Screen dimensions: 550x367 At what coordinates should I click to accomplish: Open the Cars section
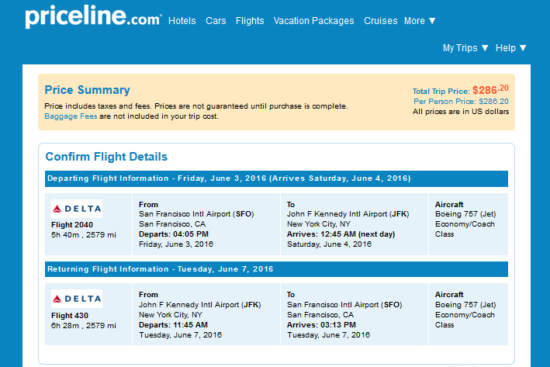tap(216, 21)
